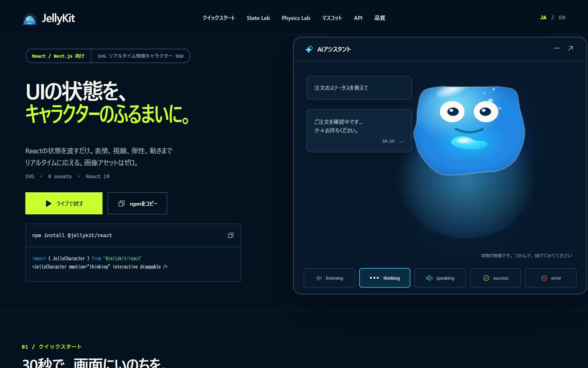The height and width of the screenshot is (368, 588).
Task: Click the SVG リアルタイム物理キャラクター SDK badge
Action: (141, 56)
